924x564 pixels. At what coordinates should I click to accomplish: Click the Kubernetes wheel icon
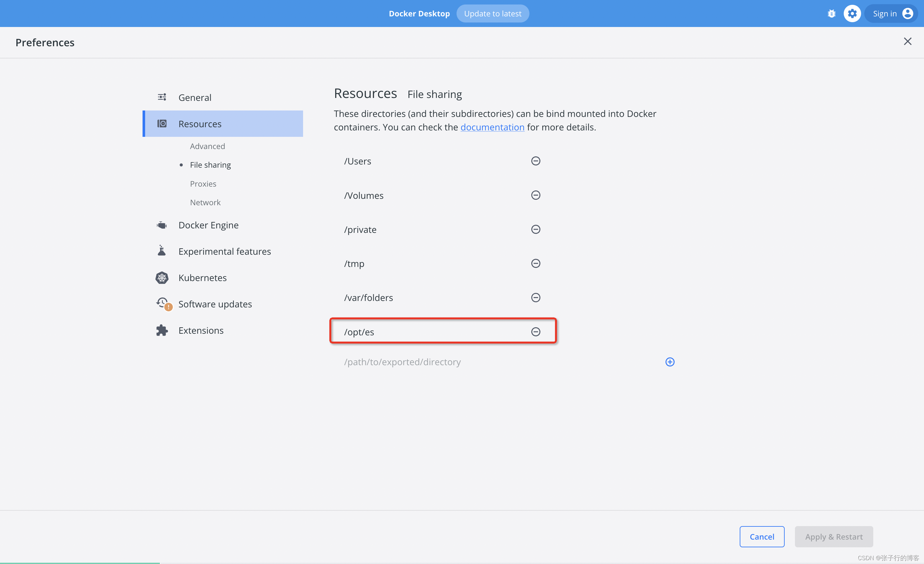161,278
